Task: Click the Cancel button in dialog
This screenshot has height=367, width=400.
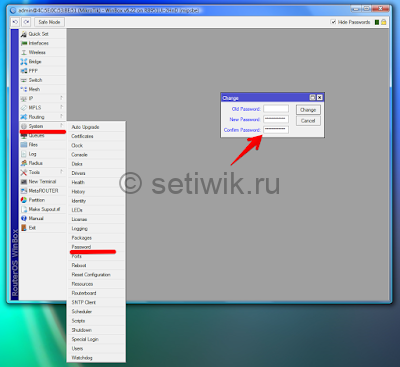Action: click(x=308, y=121)
